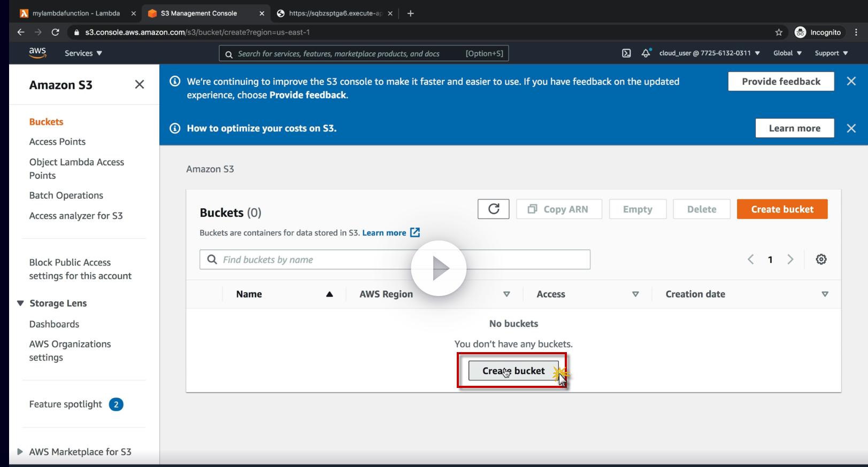868x467 pixels.
Task: Click the Copy ARN button
Action: 559,209
